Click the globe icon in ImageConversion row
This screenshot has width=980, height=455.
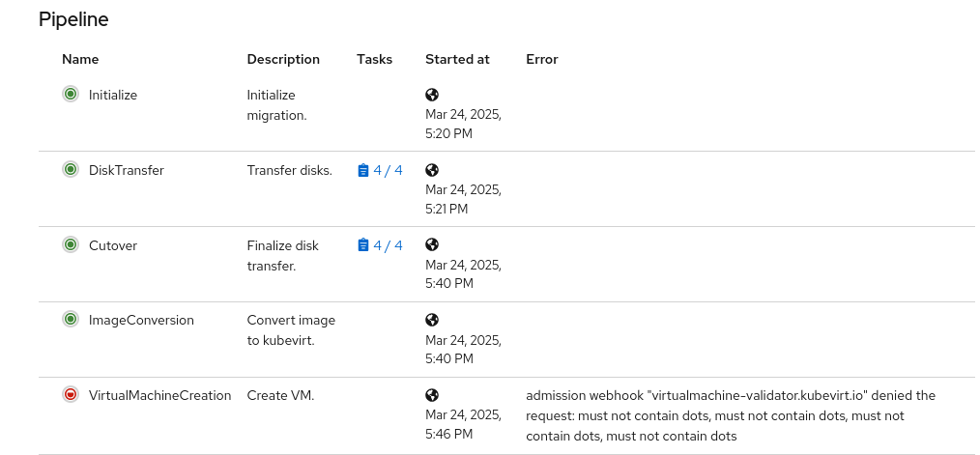tap(432, 320)
